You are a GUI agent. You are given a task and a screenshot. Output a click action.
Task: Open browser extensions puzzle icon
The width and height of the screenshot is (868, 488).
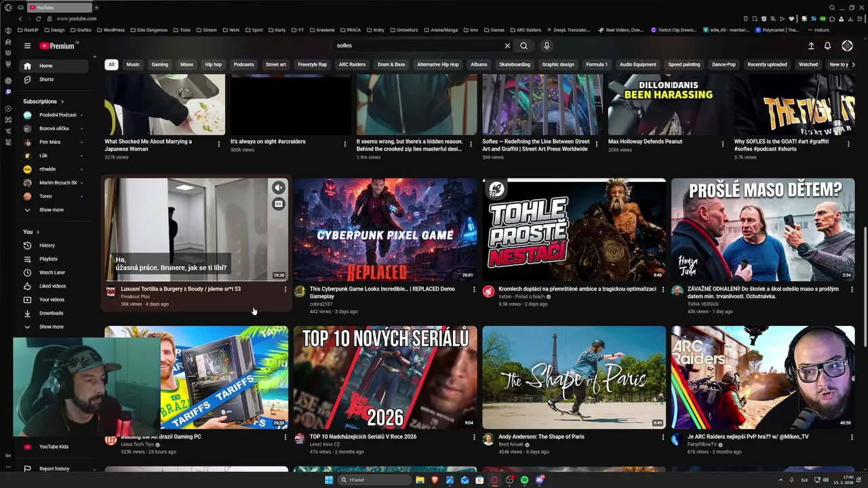click(832, 18)
